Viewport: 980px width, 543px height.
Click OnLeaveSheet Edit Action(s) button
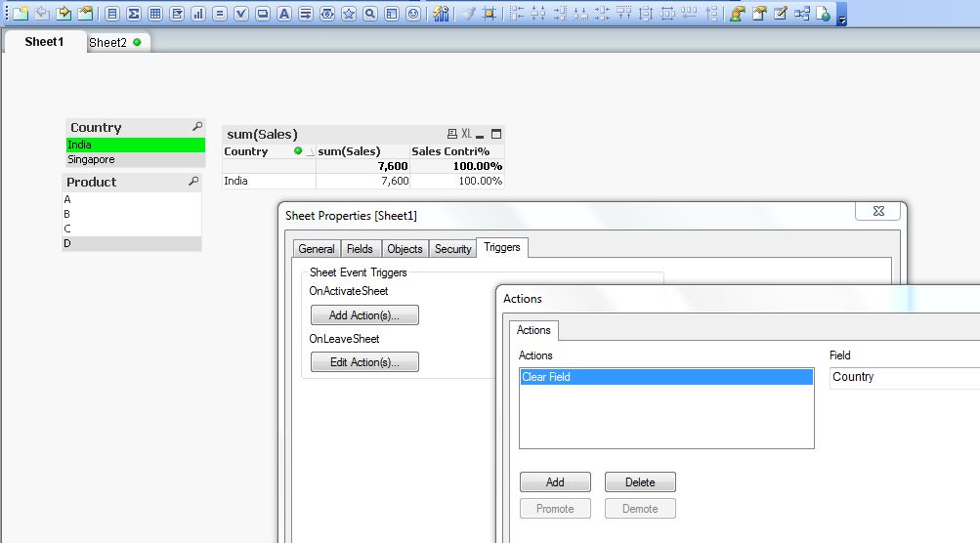point(364,361)
